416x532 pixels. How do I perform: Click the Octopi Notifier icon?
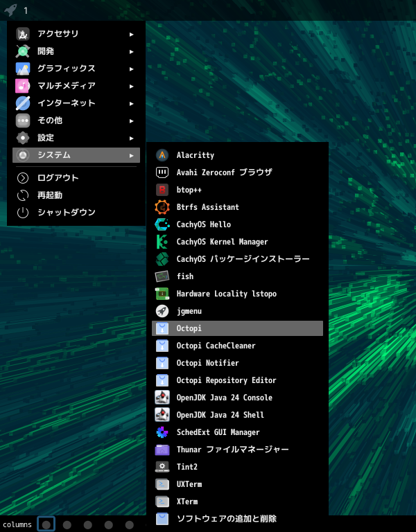click(x=162, y=363)
